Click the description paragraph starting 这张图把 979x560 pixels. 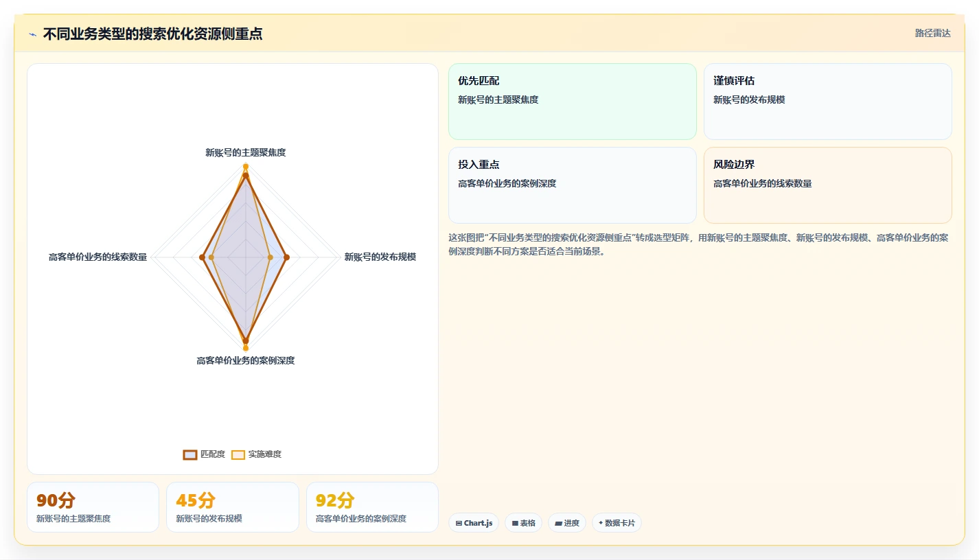point(699,244)
